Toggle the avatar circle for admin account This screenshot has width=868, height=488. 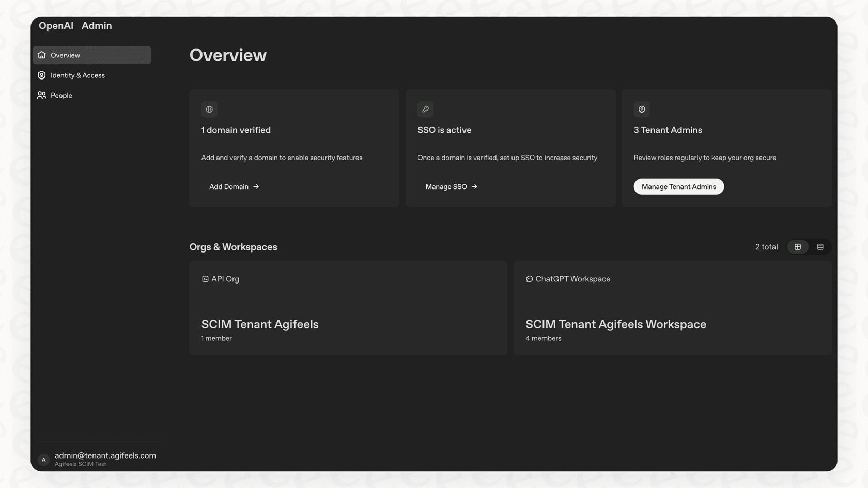pos(43,460)
